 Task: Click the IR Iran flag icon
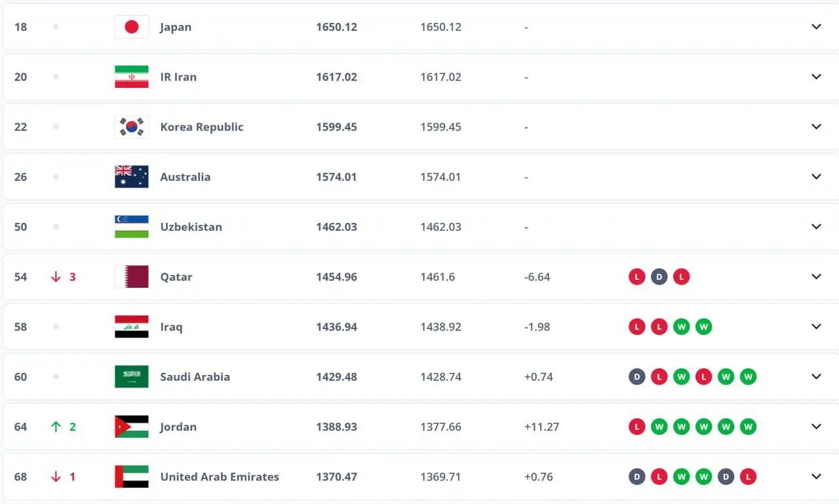pos(131,77)
